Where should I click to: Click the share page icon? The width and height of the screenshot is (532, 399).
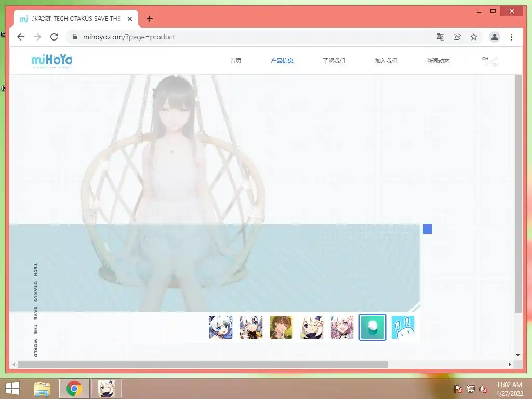pos(457,37)
